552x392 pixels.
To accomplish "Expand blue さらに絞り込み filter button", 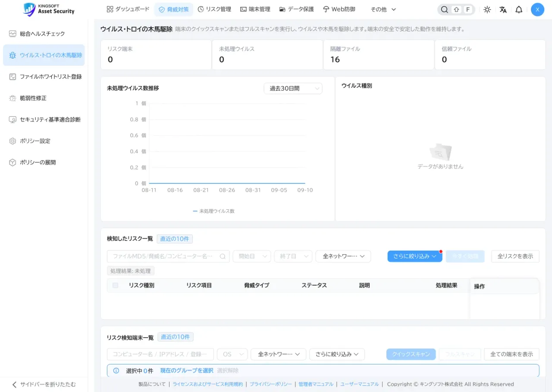I will pos(415,256).
